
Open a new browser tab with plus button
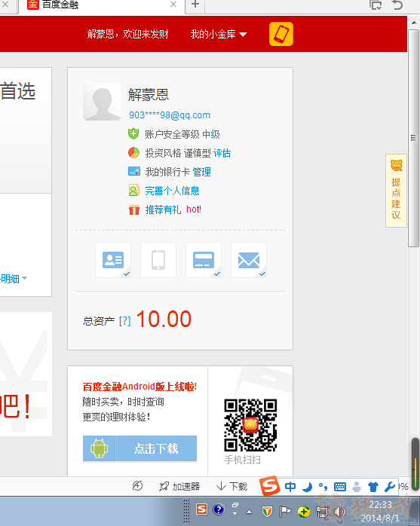(x=195, y=5)
